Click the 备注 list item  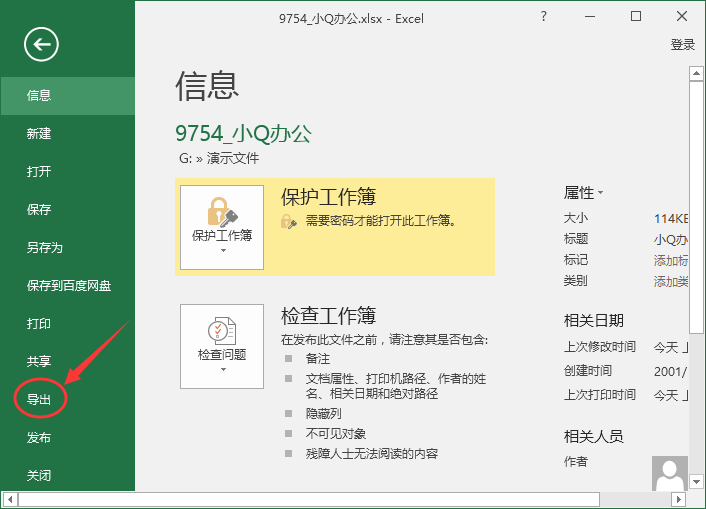click(x=318, y=359)
